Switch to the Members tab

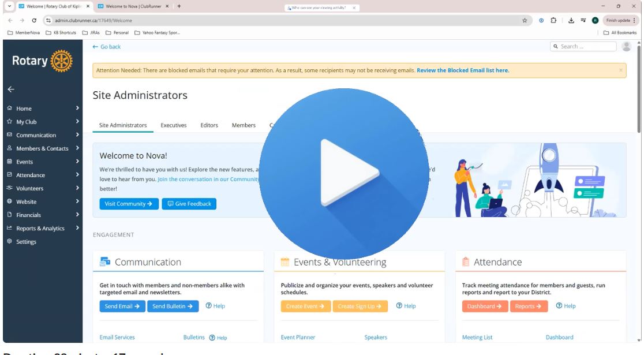pyautogui.click(x=244, y=125)
